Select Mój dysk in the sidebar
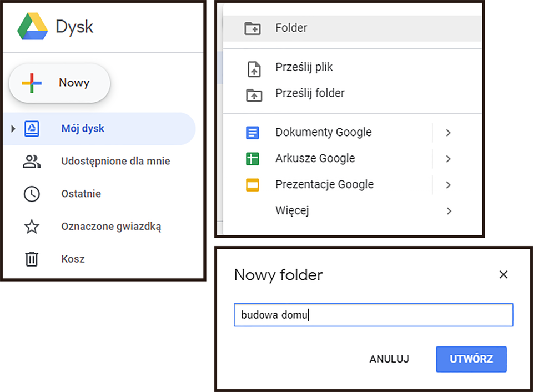This screenshot has width=533, height=392. pos(83,128)
